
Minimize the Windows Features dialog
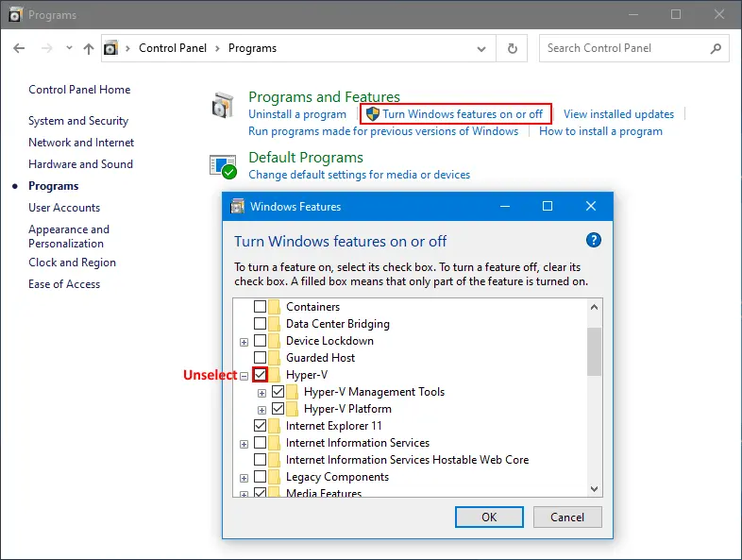point(505,207)
